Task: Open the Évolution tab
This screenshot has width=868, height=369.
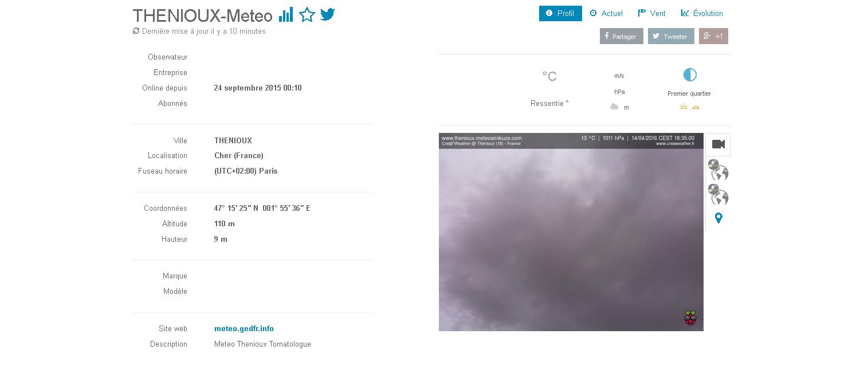Action: pos(702,13)
